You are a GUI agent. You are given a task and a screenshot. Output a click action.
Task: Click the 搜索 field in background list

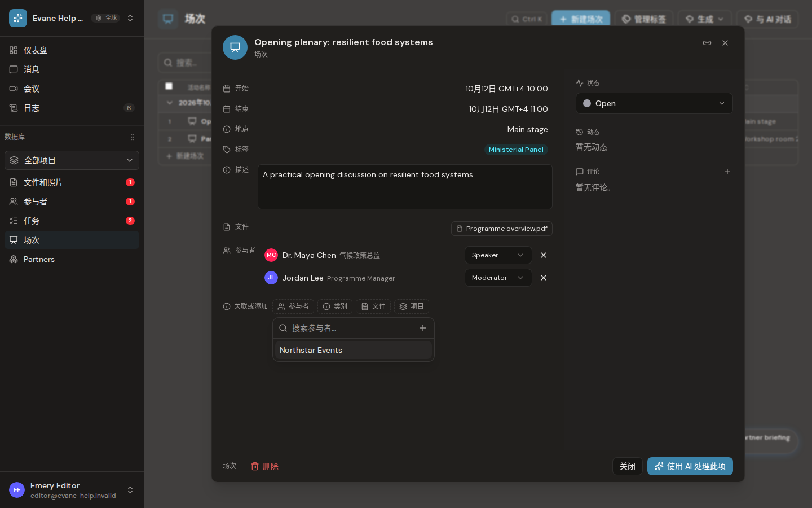pos(186,63)
